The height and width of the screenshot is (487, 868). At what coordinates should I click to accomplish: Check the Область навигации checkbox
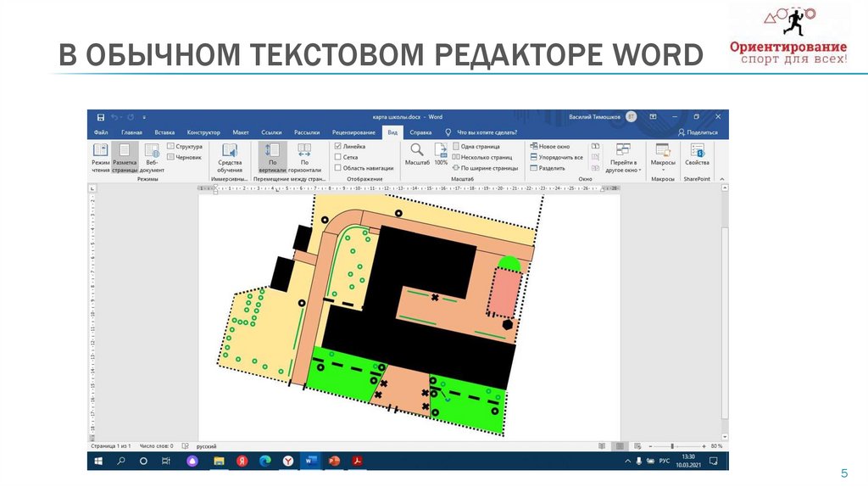pyautogui.click(x=339, y=168)
